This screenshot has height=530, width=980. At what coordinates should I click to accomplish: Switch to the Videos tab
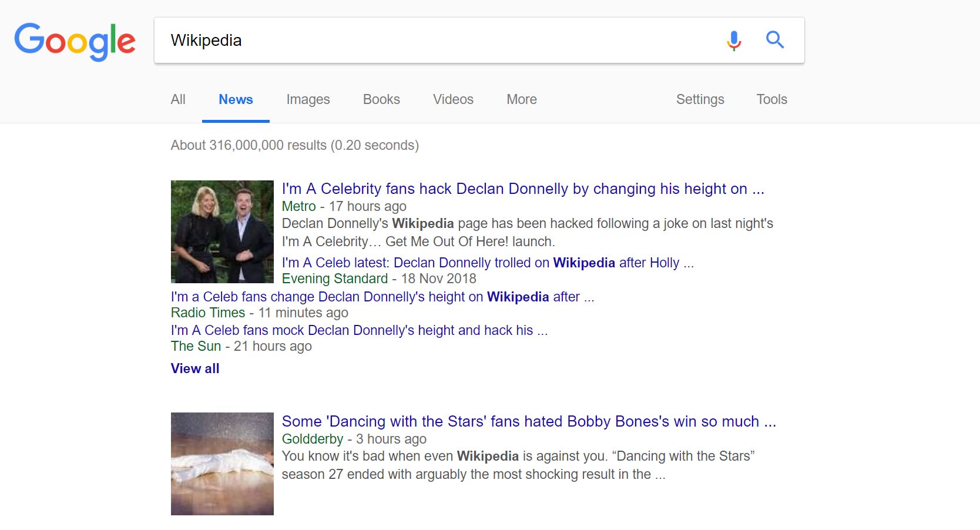click(453, 99)
